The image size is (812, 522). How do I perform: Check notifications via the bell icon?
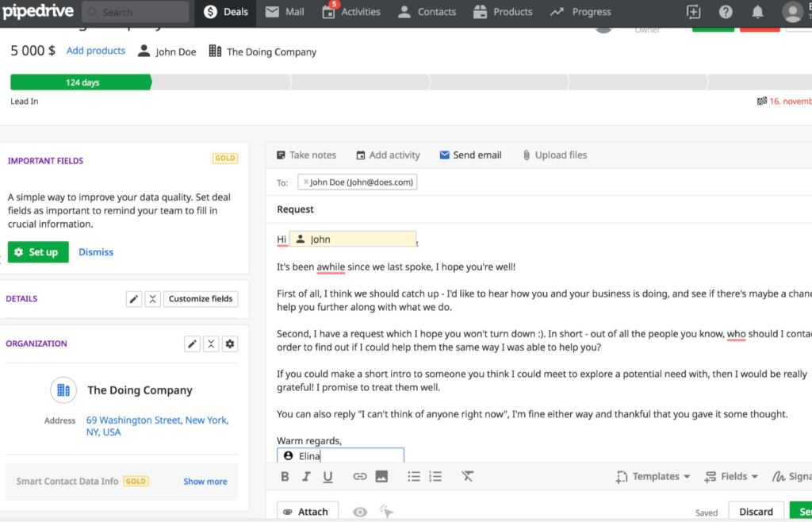click(757, 12)
